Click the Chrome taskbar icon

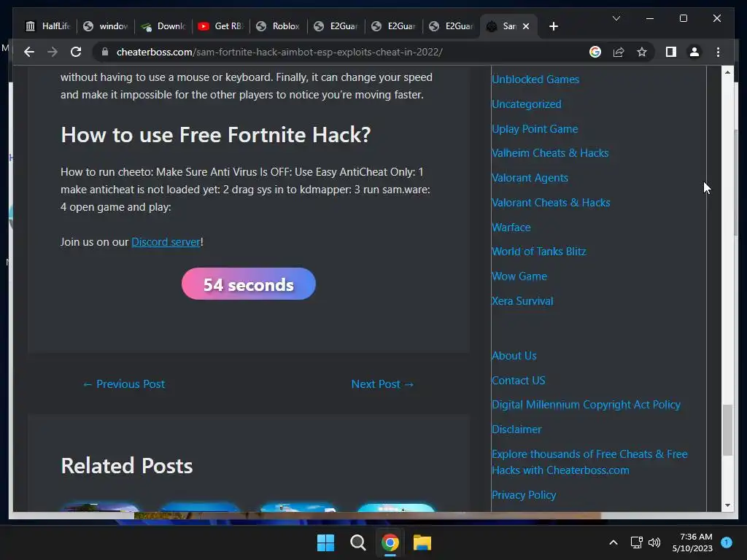(390, 542)
